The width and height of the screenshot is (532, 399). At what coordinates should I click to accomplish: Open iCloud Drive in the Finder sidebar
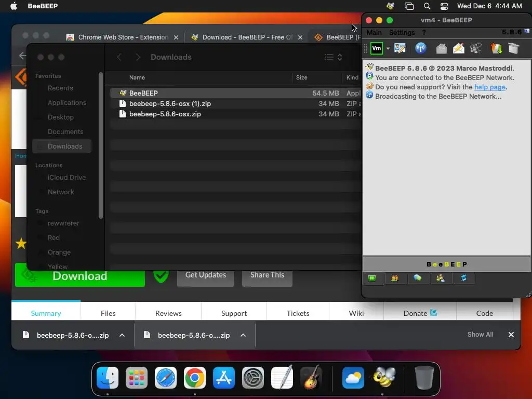click(66, 178)
